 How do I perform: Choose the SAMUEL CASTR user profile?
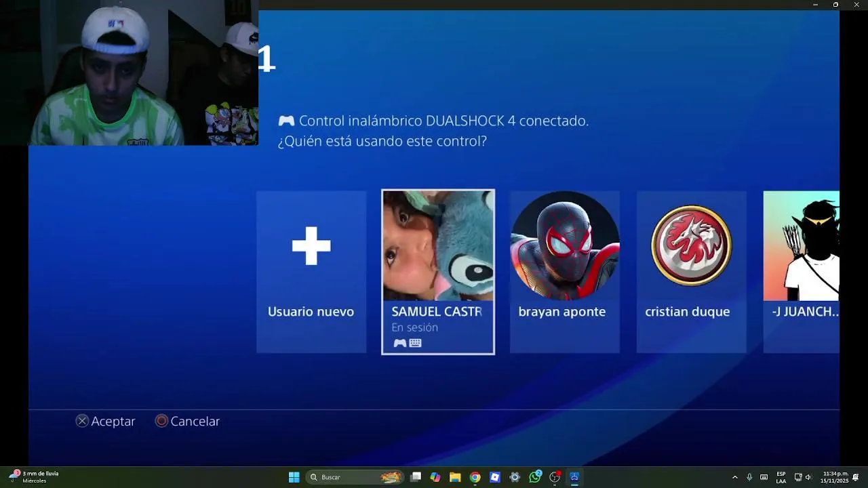click(438, 272)
